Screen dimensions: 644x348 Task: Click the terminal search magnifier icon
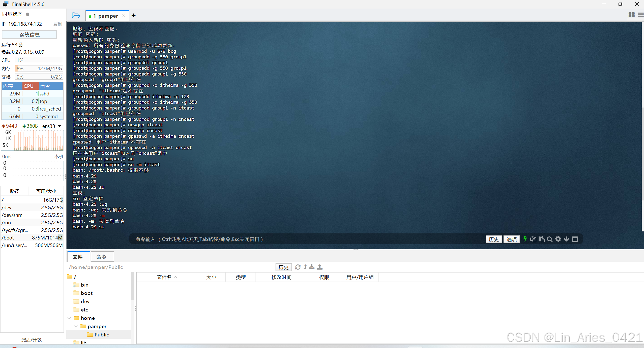[550, 239]
